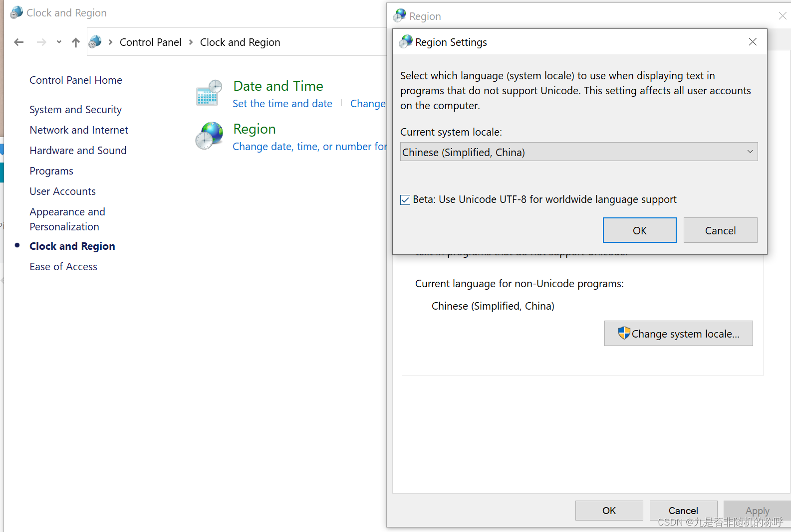The width and height of the screenshot is (791, 532).
Task: Click the Date and Time calendar icon
Action: (209, 93)
